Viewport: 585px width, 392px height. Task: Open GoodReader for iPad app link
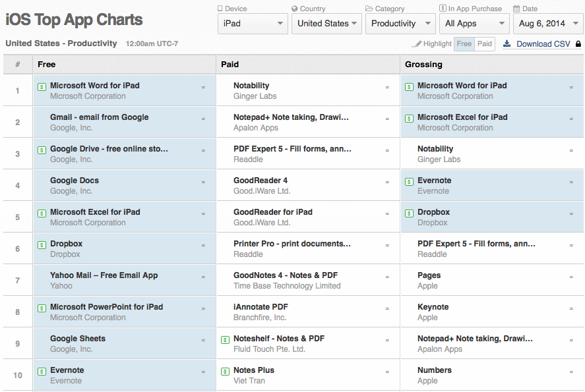273,212
